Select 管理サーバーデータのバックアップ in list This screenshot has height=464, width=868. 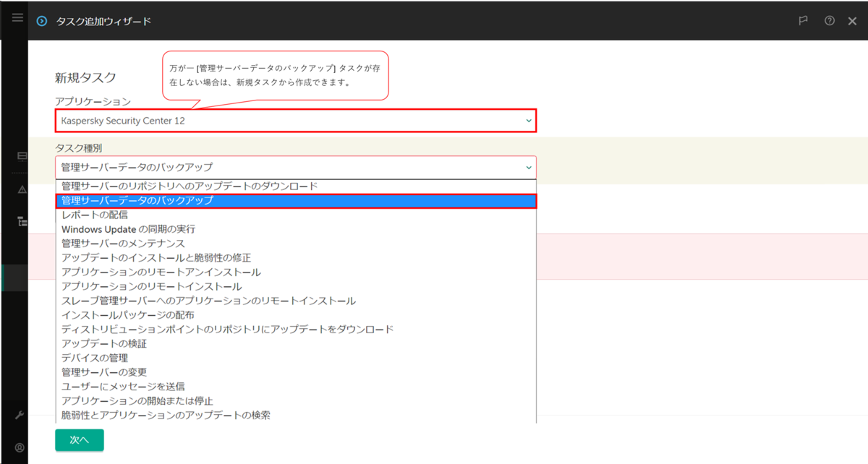point(296,200)
